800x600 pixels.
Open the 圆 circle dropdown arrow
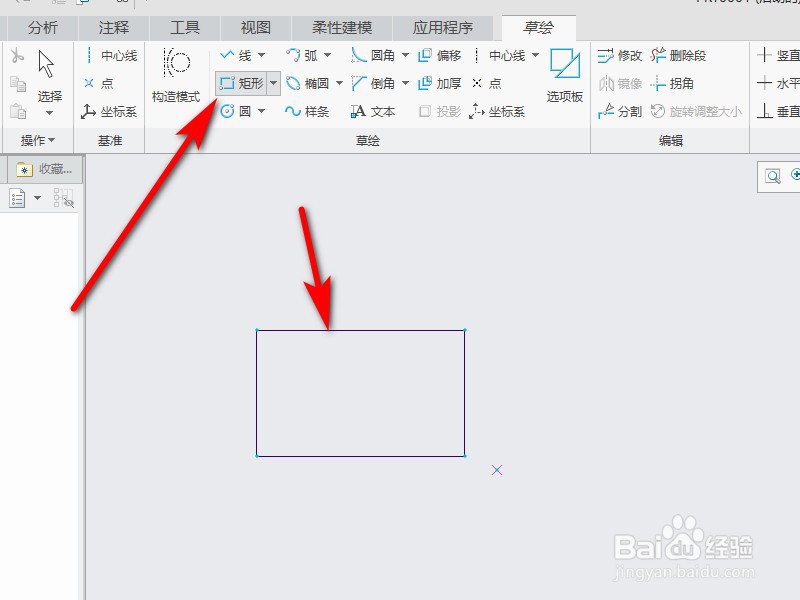[261, 111]
